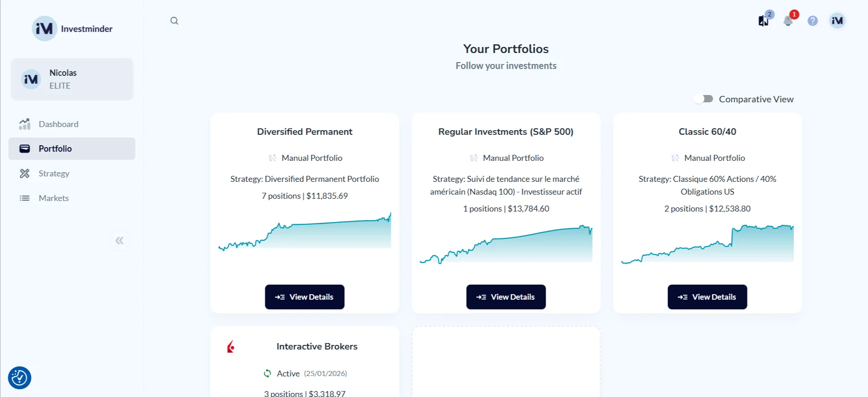Open the top bar icon with badge 2
Image resolution: width=868 pixels, height=397 pixels.
pos(763,21)
